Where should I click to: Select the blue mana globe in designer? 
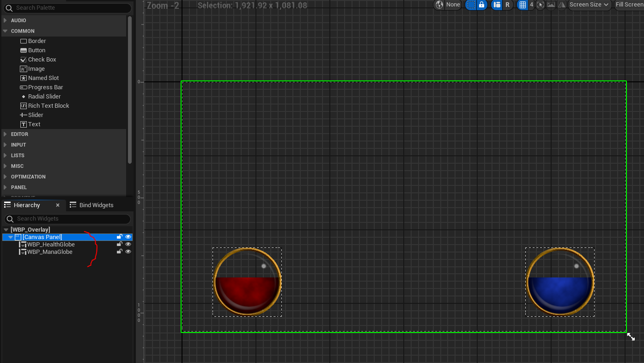[560, 282]
